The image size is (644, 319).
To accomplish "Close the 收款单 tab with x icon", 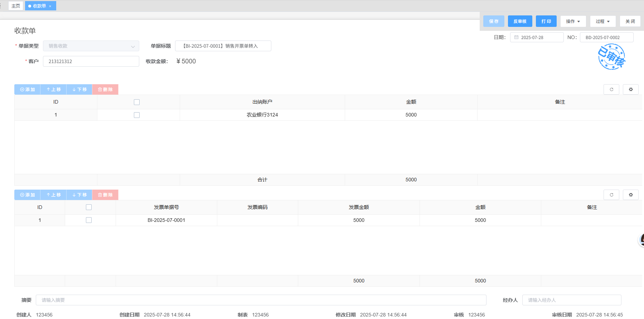I will tap(50, 6).
